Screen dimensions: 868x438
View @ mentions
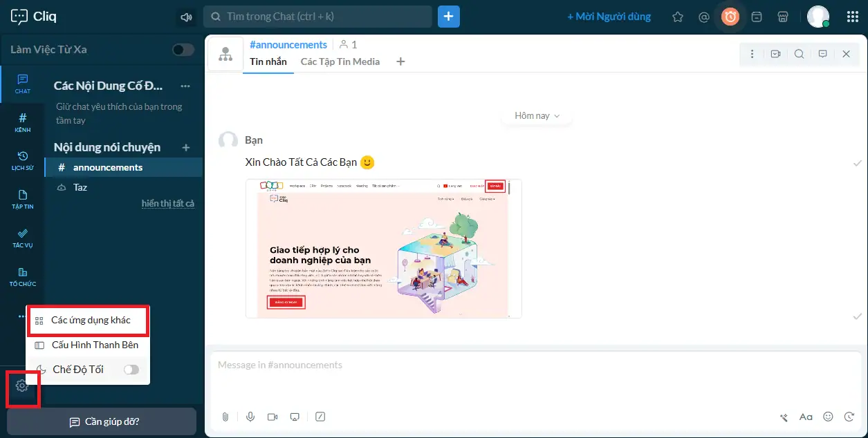pyautogui.click(x=703, y=17)
